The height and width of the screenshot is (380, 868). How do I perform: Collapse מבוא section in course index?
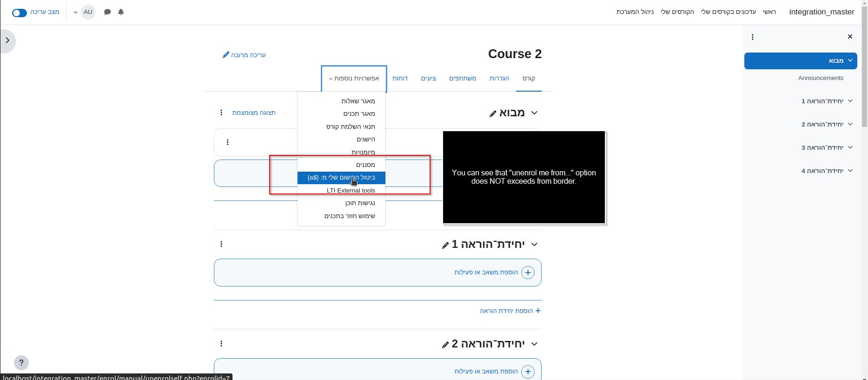pyautogui.click(x=850, y=60)
